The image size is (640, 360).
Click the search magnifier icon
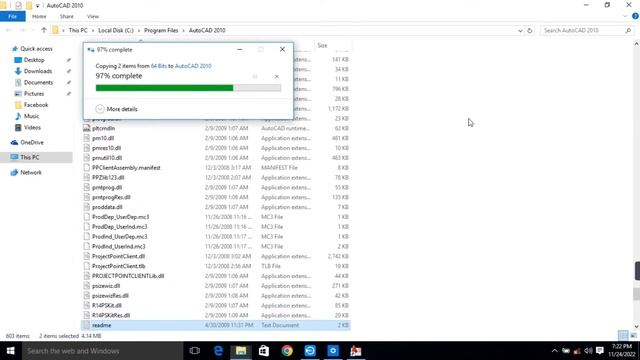[628, 31]
